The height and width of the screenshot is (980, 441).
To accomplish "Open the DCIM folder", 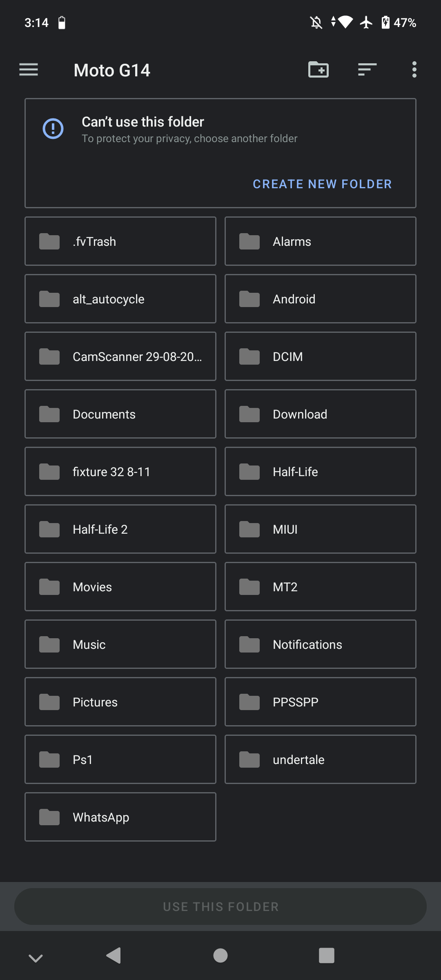I will pyautogui.click(x=320, y=356).
